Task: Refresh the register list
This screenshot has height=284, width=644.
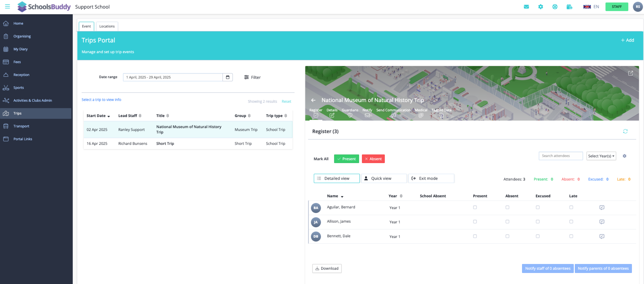Action: point(625,131)
